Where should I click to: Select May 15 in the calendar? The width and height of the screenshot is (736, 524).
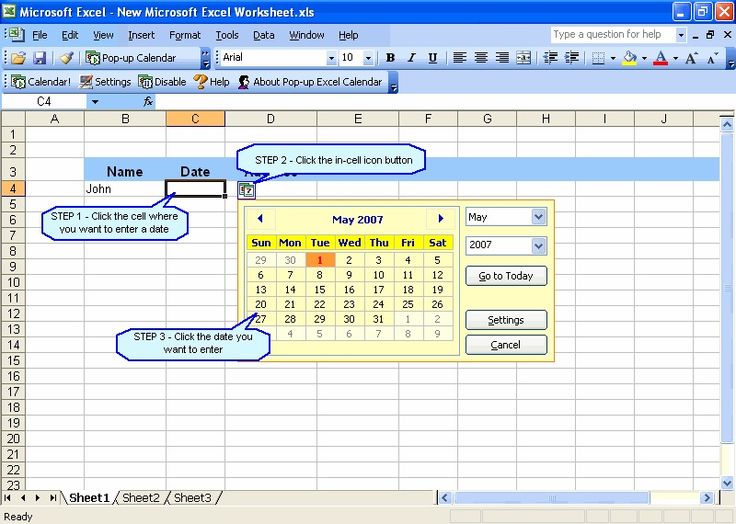(x=320, y=290)
